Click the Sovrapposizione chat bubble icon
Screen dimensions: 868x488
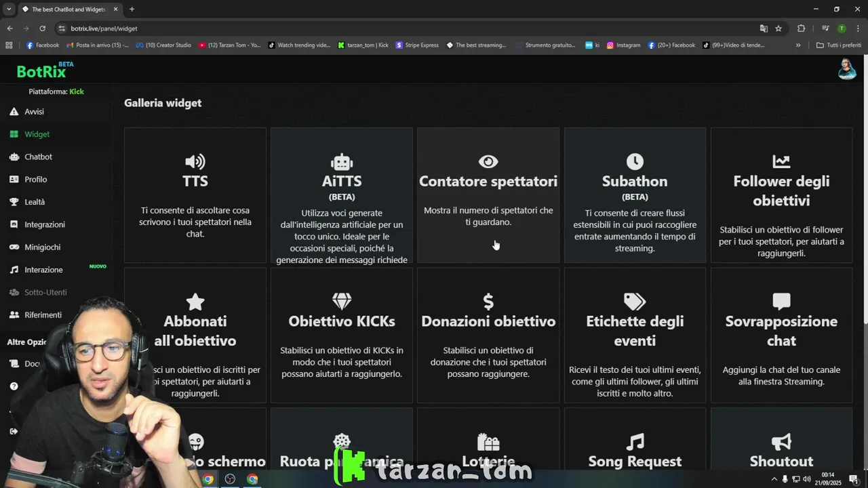click(x=781, y=302)
